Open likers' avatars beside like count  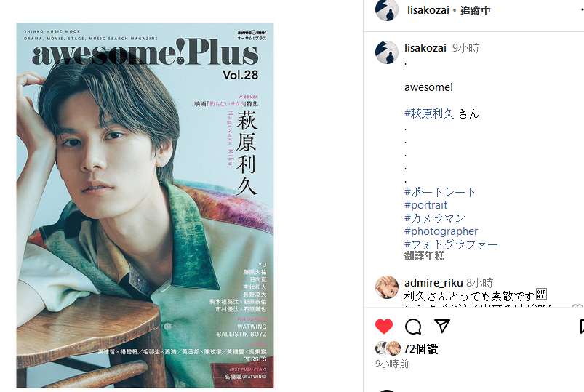coord(388,349)
